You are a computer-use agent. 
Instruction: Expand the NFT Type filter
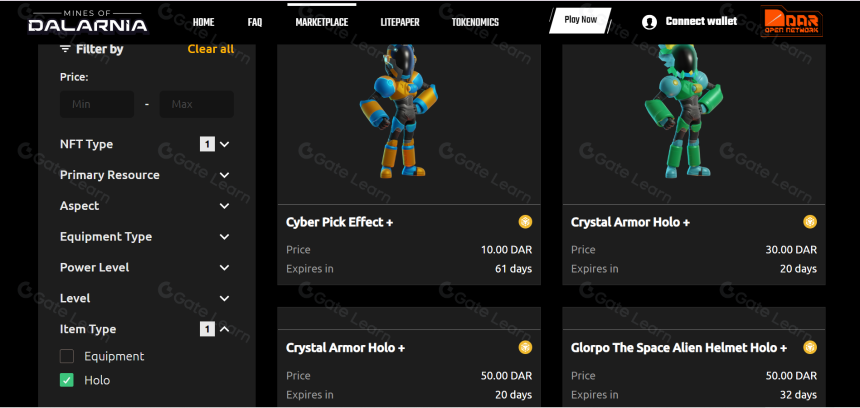(224, 144)
